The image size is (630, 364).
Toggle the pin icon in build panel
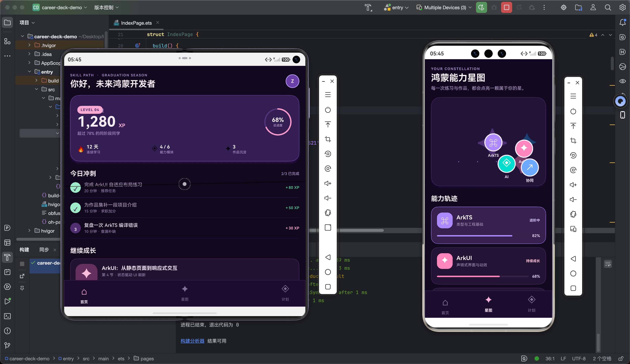22,288
